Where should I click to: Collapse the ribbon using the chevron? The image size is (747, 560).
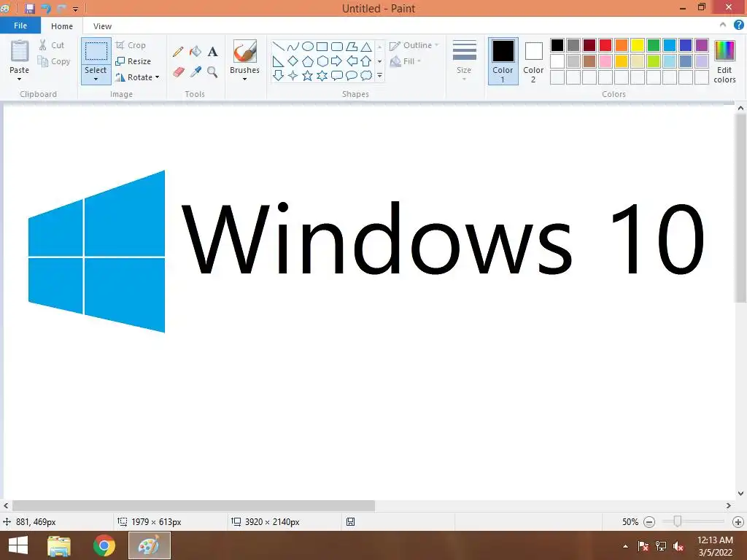coord(723,26)
